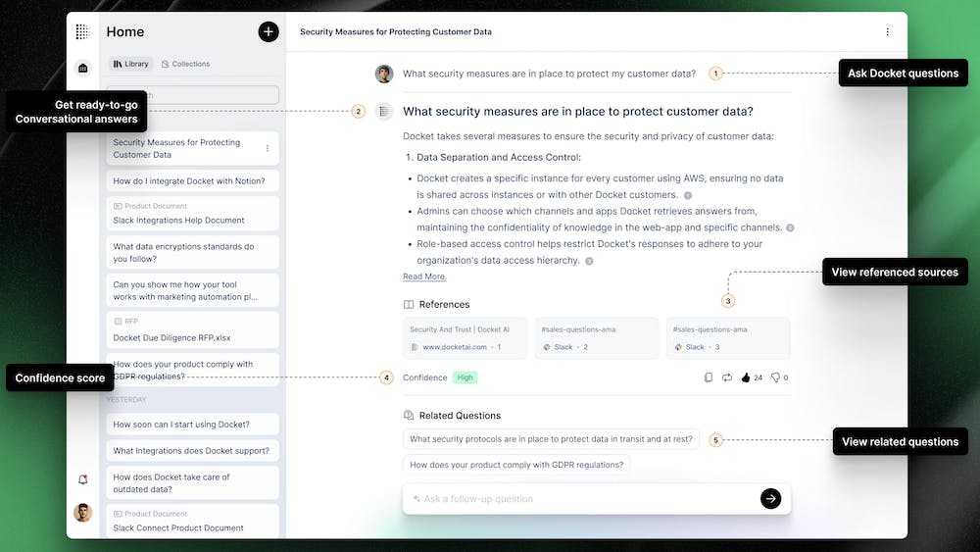Open the three-dot menu in the page header
The height and width of the screenshot is (552, 980).
tap(888, 32)
